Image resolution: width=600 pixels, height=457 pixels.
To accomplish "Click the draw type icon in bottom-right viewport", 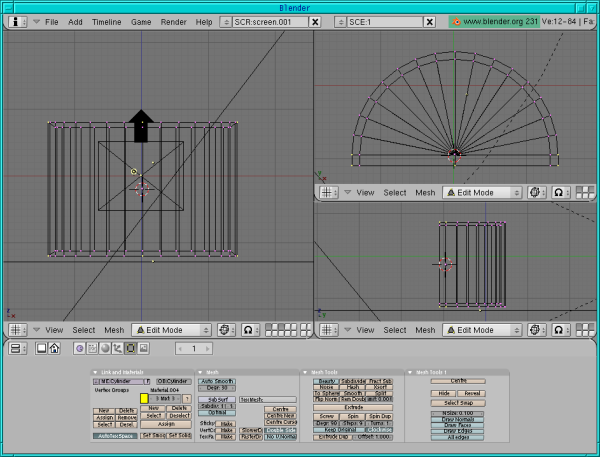I will [x=535, y=329].
